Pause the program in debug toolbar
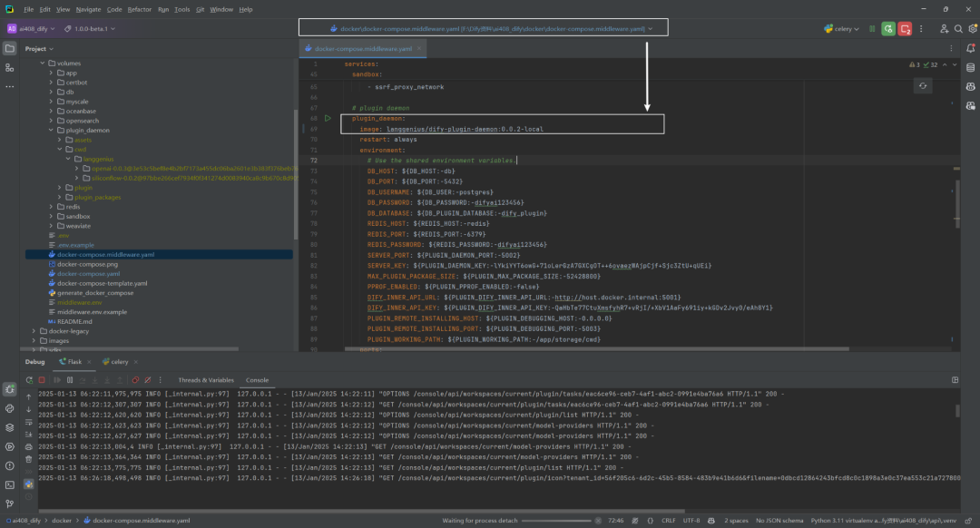980x528 pixels. pos(69,380)
